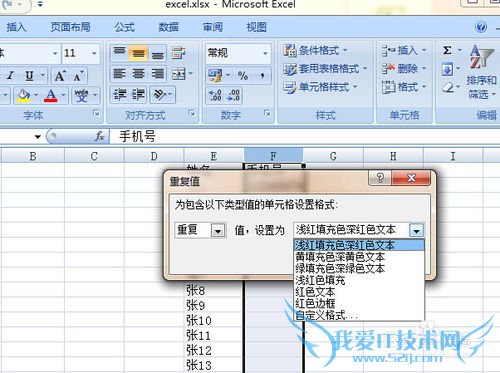Decrease the cell indent
Screen dimensions: 500x373
pyautogui.click(x=119, y=95)
